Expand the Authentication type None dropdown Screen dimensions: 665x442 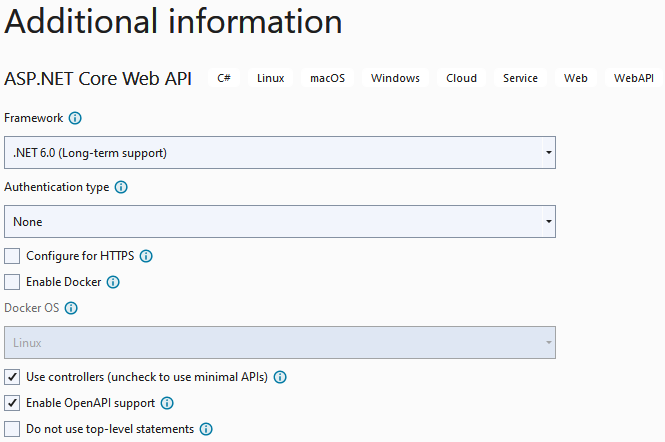[x=280, y=222]
